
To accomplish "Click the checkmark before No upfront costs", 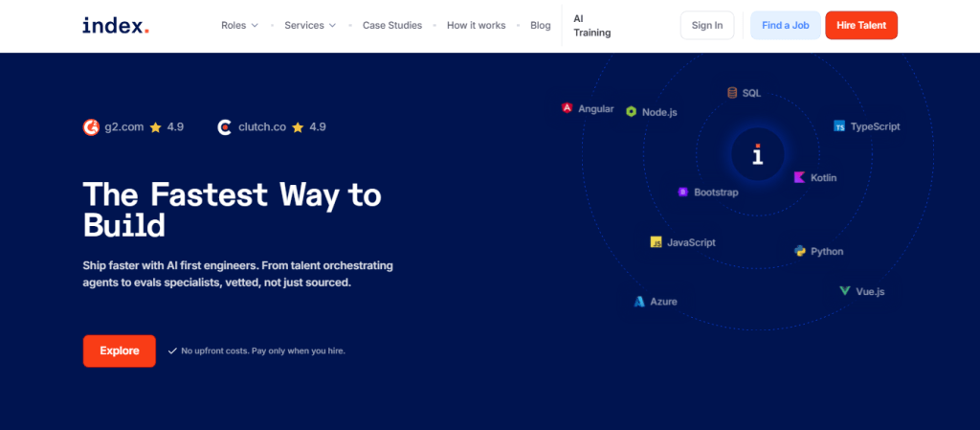I will [172, 351].
